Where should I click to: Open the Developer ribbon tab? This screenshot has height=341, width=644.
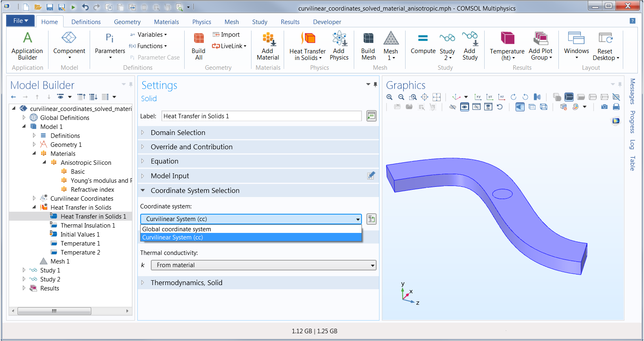(327, 22)
